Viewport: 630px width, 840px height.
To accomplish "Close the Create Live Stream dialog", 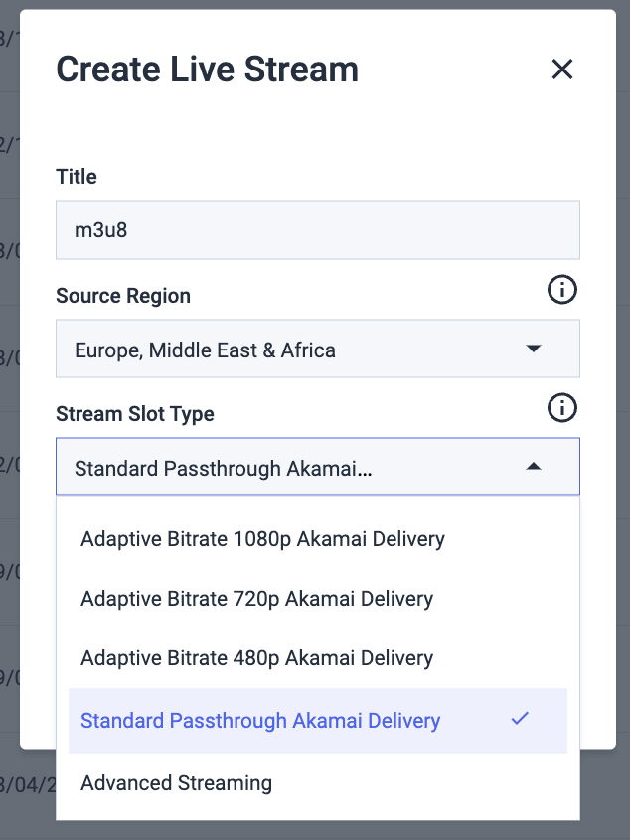I will [561, 70].
